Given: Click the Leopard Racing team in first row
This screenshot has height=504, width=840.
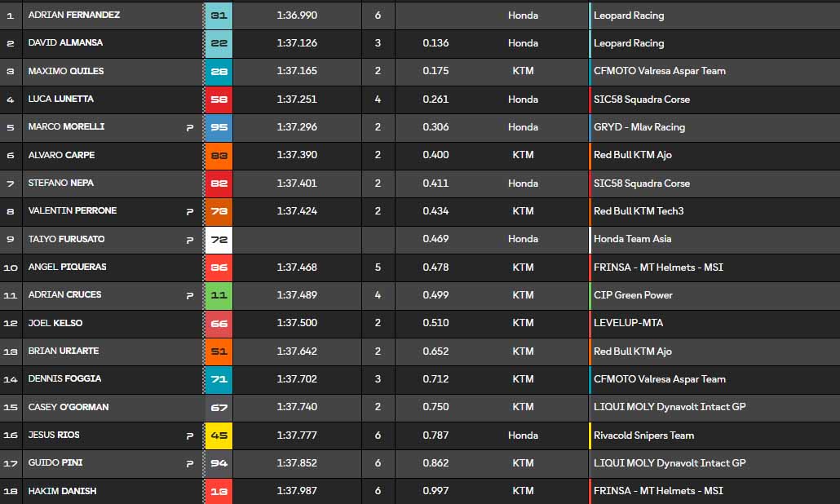Looking at the screenshot, I should click(629, 15).
